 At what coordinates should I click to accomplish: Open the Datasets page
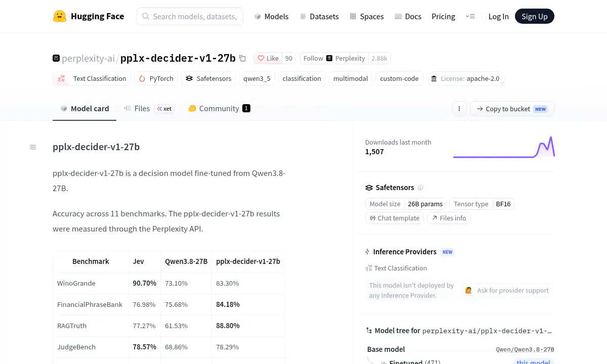tap(319, 16)
